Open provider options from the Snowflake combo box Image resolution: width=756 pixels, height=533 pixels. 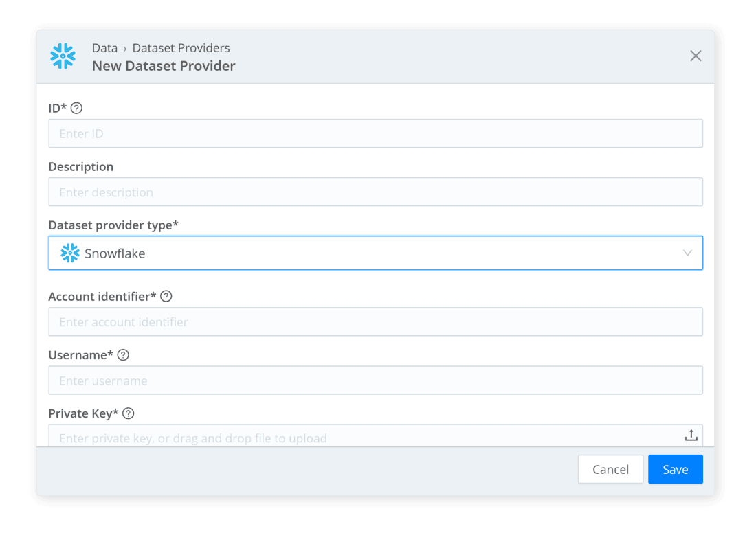pyautogui.click(x=376, y=253)
